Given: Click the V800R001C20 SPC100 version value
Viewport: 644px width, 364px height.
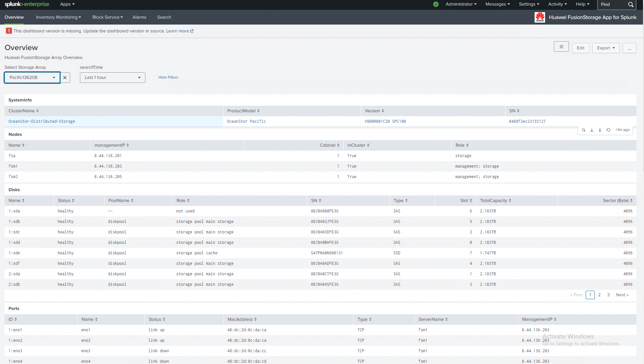Looking at the screenshot, I should click(385, 121).
